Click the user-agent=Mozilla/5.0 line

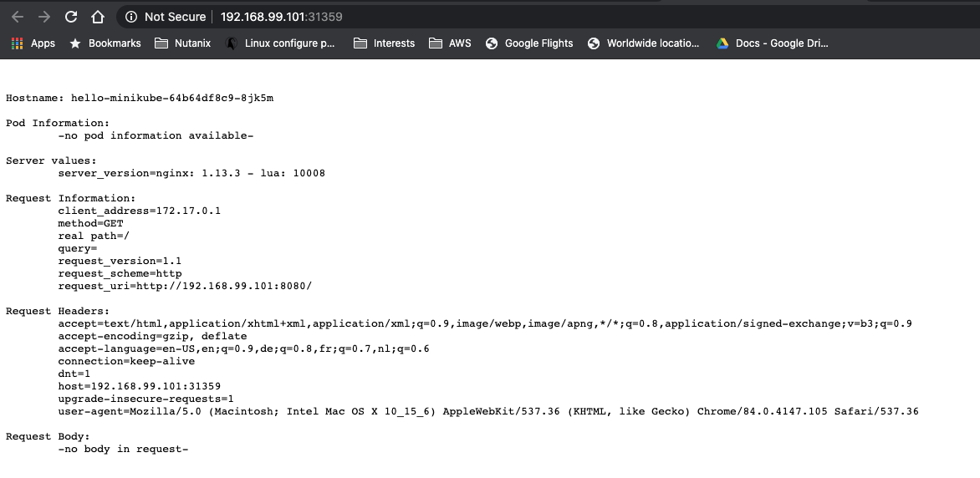click(488, 411)
